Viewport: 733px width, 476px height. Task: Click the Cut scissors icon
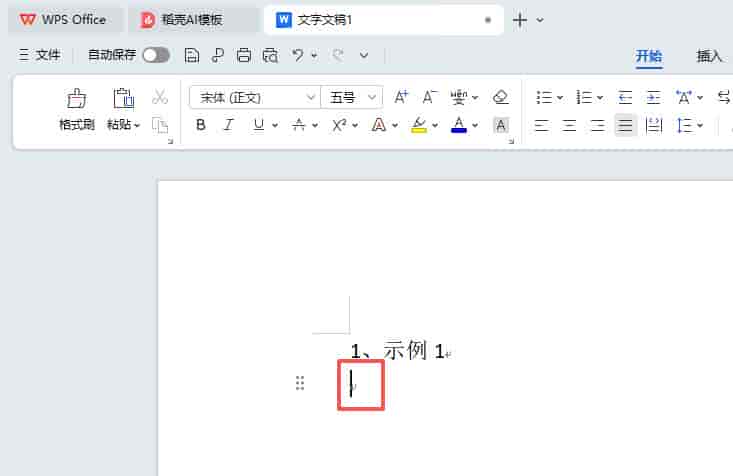(160, 97)
